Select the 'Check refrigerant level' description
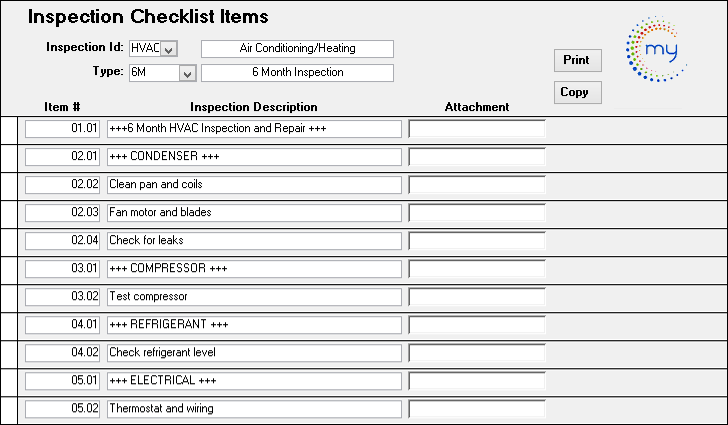 tap(254, 353)
